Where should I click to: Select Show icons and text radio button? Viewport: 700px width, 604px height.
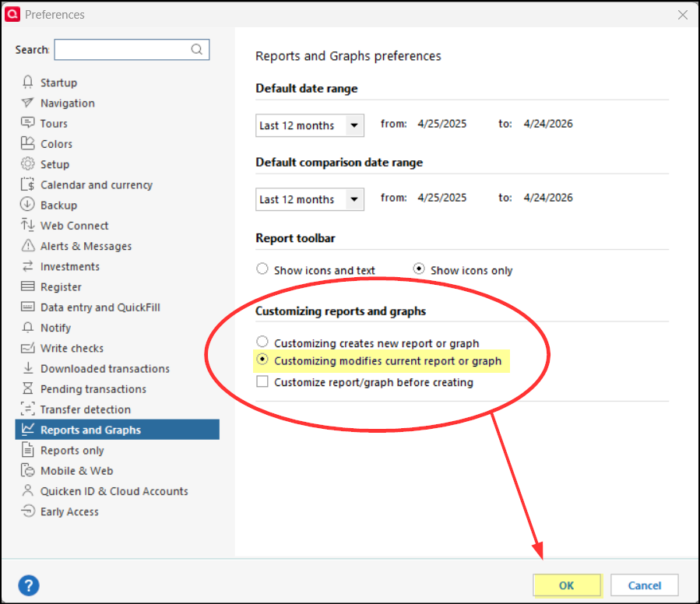coord(262,269)
